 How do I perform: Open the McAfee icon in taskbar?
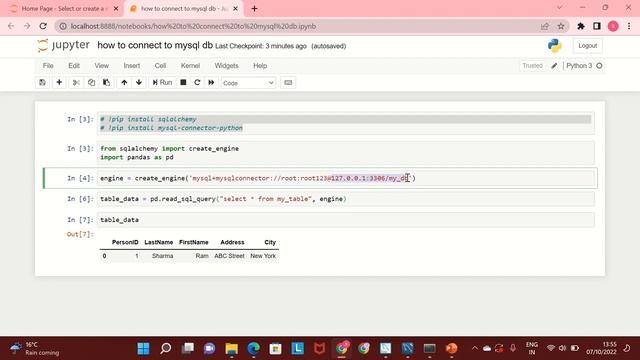(x=320, y=348)
